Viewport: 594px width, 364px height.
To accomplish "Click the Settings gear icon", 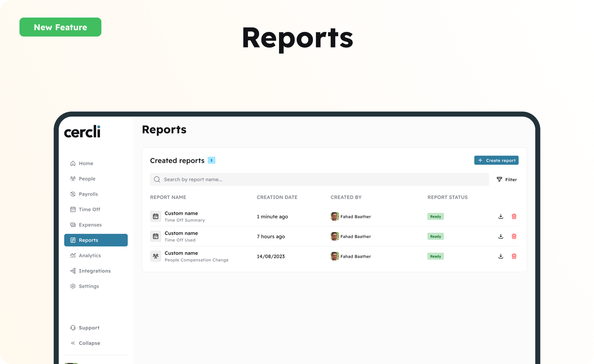I will click(x=73, y=286).
